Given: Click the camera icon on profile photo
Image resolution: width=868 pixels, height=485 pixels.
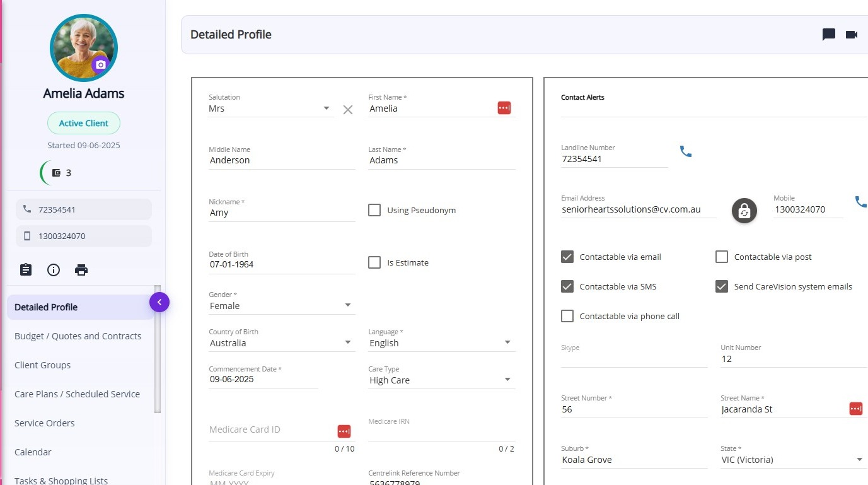Looking at the screenshot, I should tap(100, 64).
